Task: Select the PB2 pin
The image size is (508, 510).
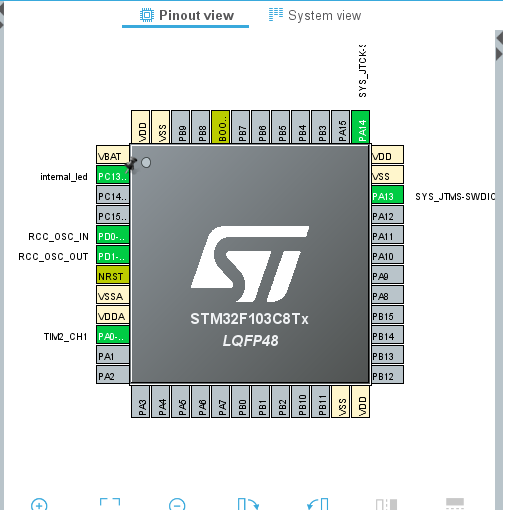Action: coord(280,402)
